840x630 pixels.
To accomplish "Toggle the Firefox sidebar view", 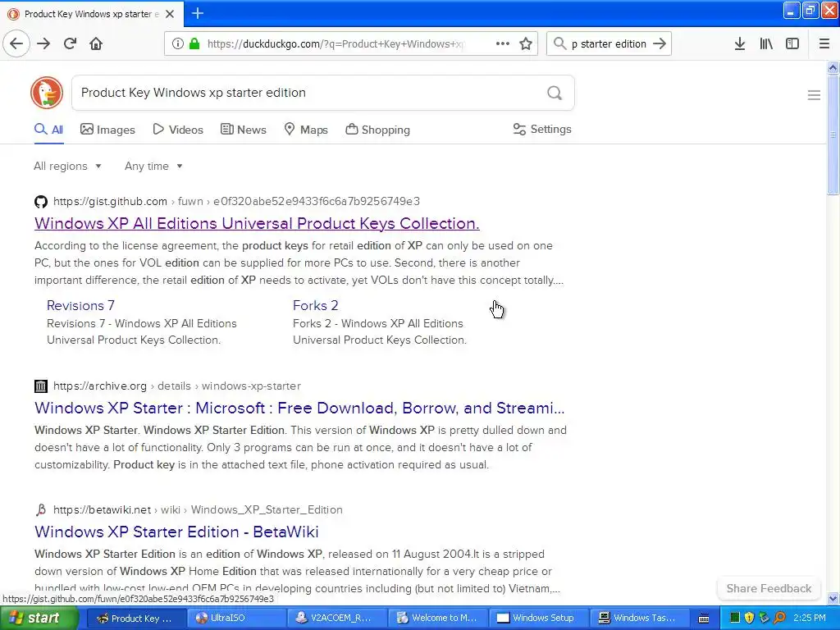I will point(792,44).
